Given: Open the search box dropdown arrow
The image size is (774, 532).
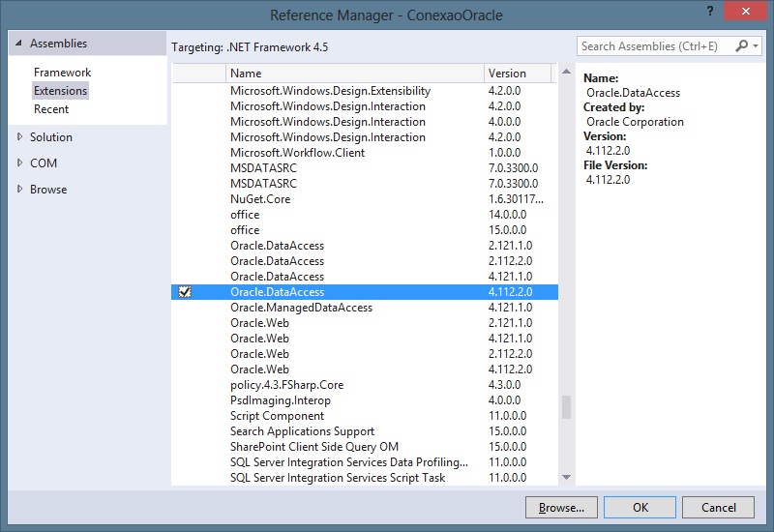Looking at the screenshot, I should 755,46.
